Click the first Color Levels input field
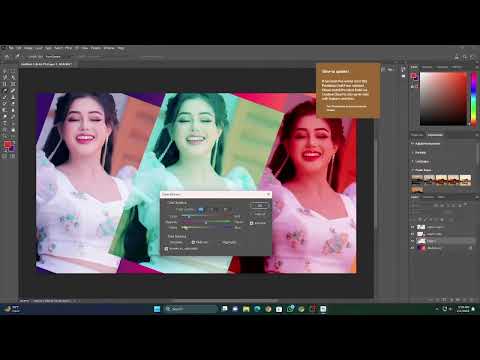 (x=201, y=210)
